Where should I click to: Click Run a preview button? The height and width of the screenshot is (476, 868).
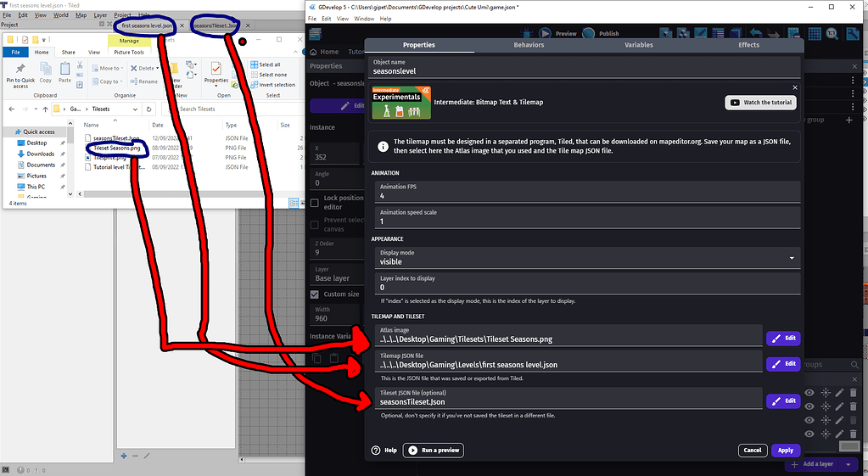tap(434, 451)
